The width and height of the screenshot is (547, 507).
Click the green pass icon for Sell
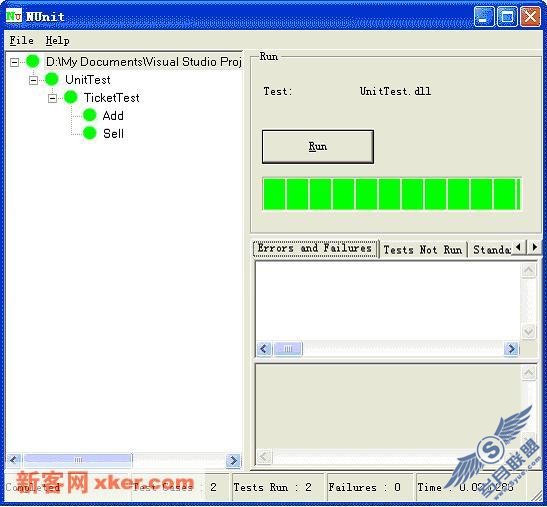pos(90,133)
